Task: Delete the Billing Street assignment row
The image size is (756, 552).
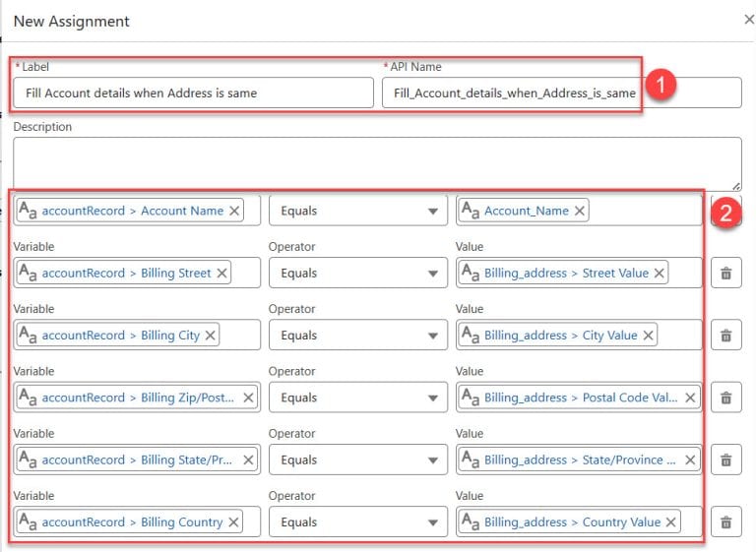Action: point(726,273)
